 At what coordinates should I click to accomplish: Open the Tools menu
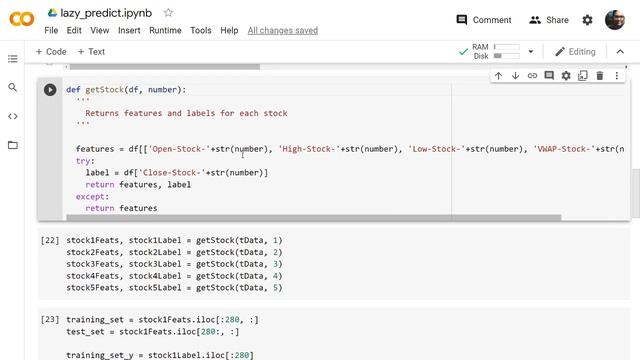200,30
